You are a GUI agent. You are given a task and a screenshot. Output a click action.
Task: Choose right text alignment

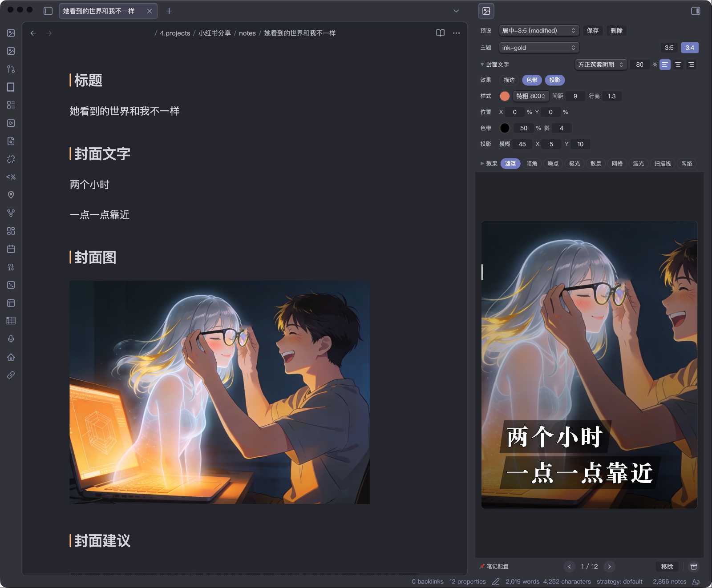[691, 64]
